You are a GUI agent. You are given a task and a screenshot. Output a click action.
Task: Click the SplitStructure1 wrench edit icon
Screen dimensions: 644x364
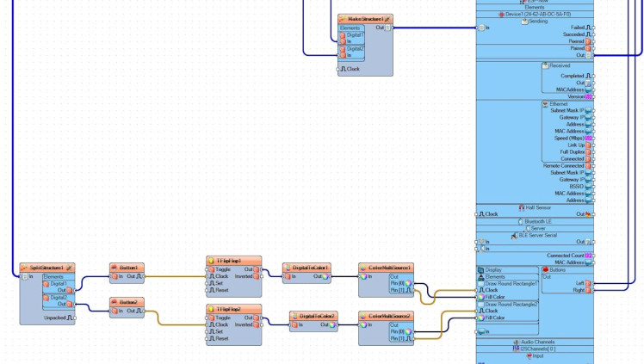(69, 268)
